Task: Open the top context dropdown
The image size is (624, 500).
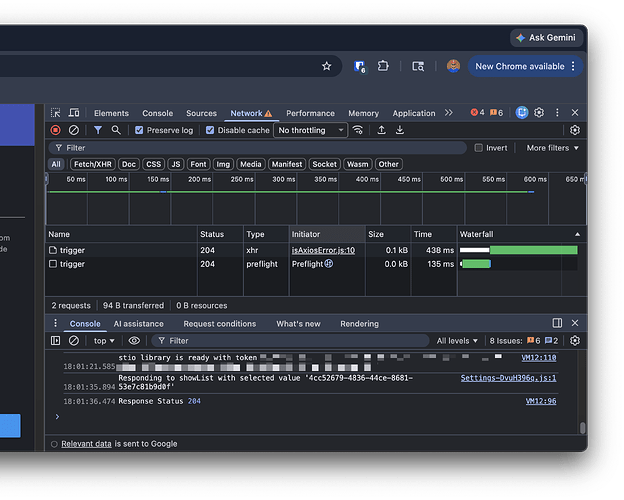Action: pyautogui.click(x=104, y=341)
